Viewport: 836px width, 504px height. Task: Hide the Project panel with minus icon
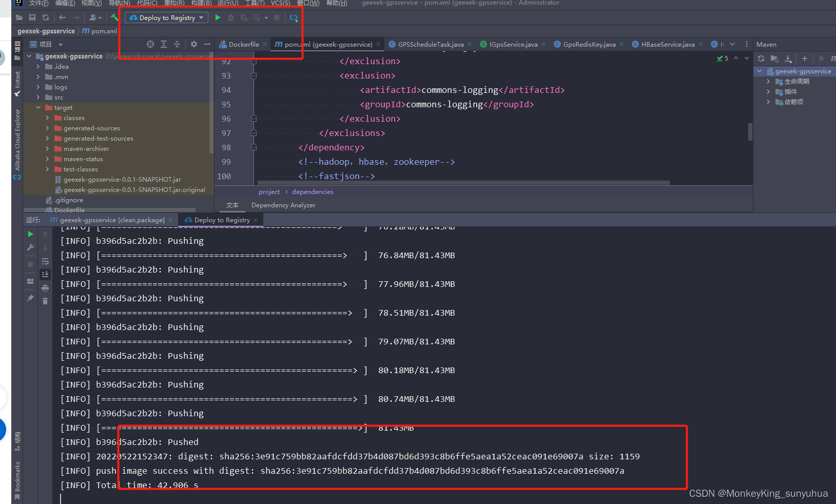[207, 44]
